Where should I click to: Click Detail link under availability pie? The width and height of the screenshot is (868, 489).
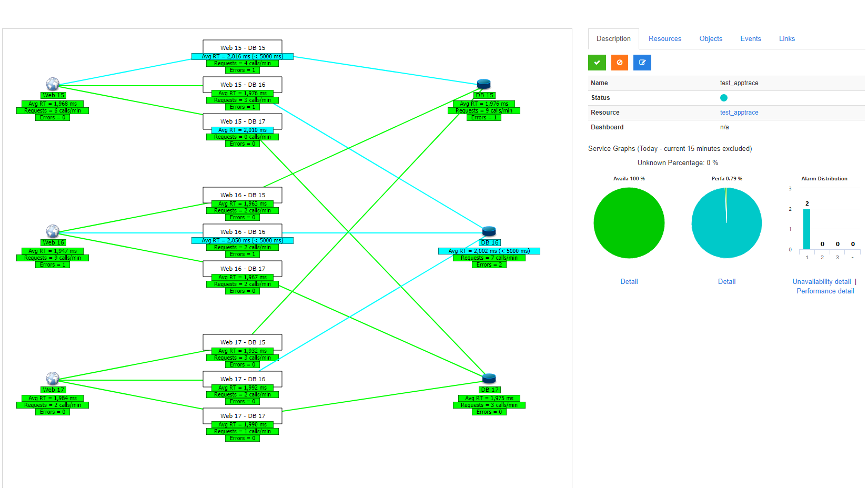pyautogui.click(x=629, y=282)
